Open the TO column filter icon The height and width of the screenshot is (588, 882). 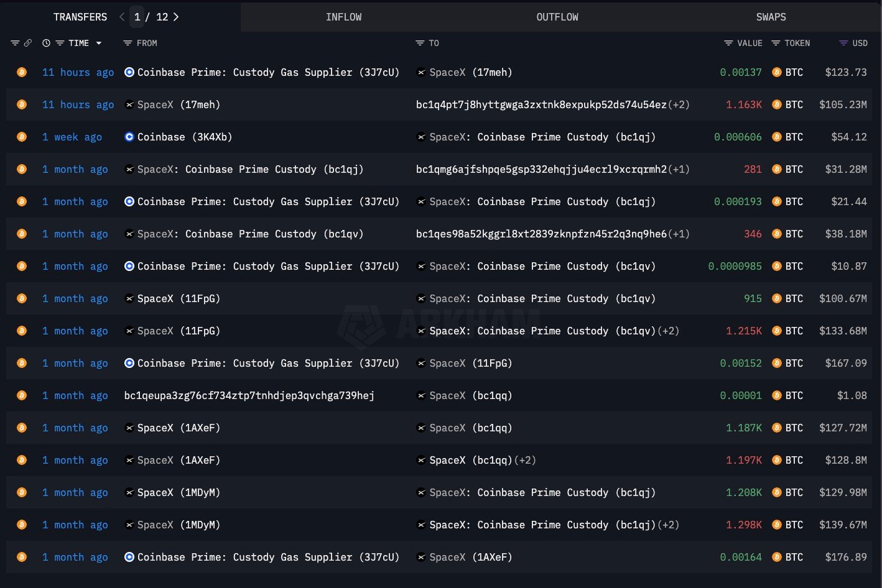click(420, 43)
